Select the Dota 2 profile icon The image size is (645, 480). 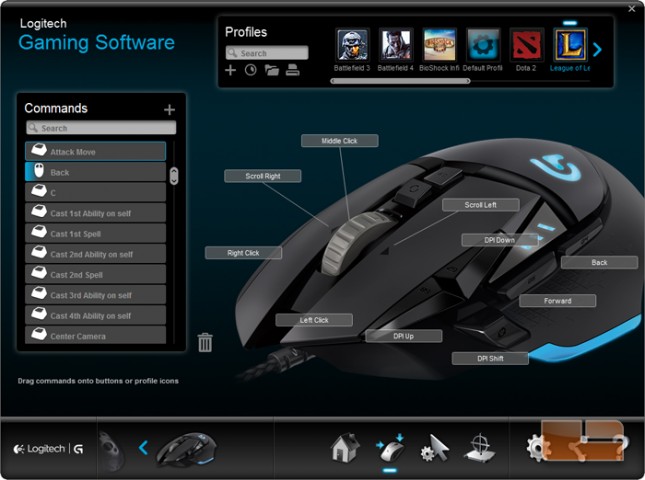527,45
